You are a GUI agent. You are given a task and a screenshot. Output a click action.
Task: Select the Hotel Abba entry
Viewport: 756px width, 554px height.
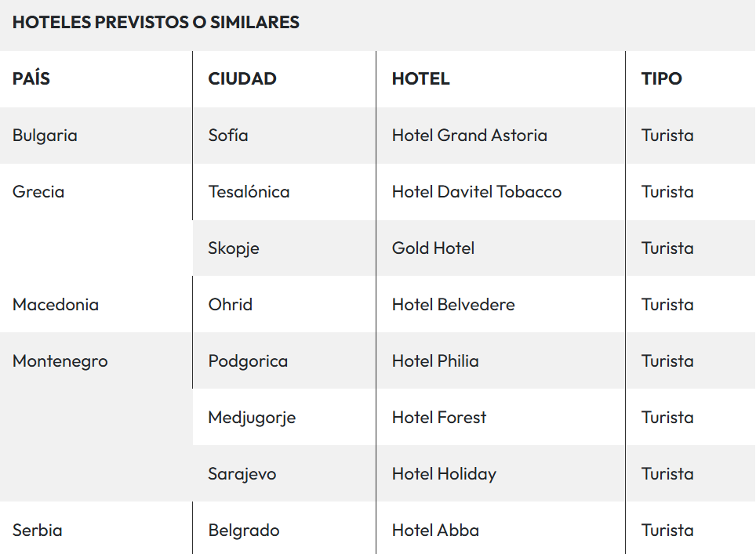pyautogui.click(x=435, y=530)
